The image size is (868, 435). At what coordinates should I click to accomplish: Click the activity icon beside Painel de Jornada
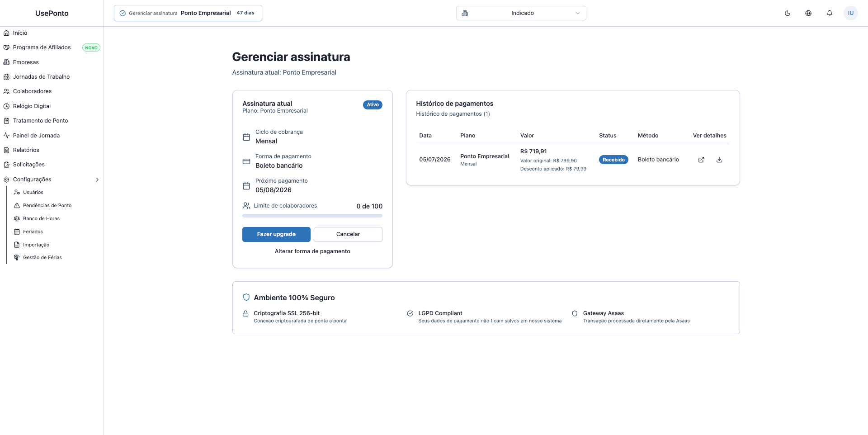pyautogui.click(x=6, y=135)
